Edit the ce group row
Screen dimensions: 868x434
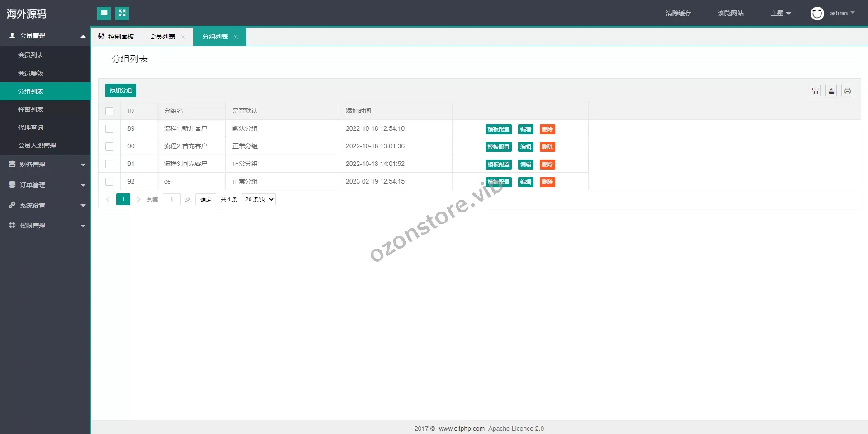525,182
